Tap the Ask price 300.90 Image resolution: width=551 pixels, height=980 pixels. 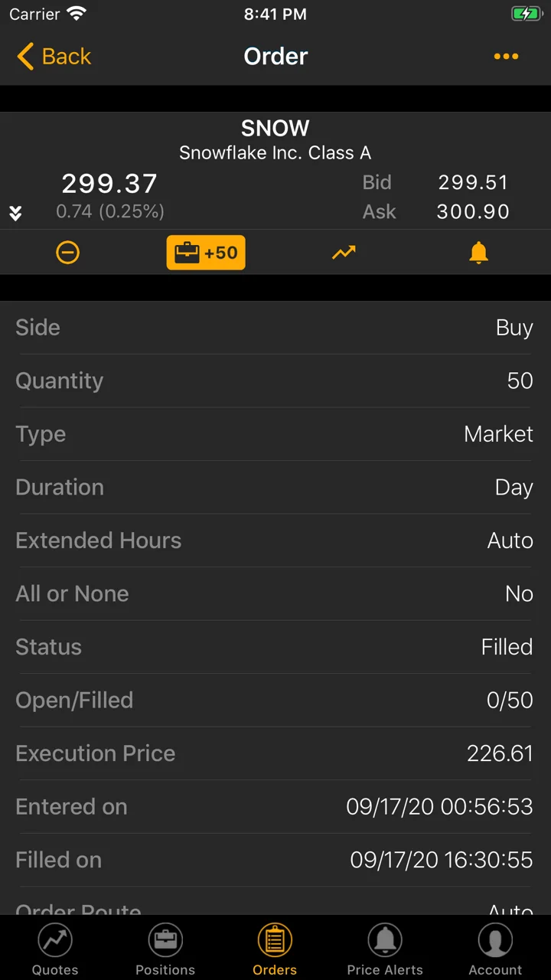click(473, 212)
